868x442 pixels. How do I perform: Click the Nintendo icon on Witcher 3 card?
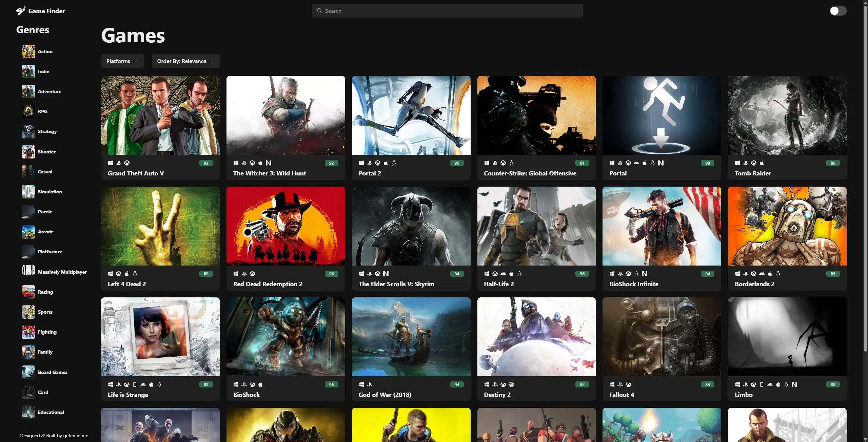click(x=269, y=163)
